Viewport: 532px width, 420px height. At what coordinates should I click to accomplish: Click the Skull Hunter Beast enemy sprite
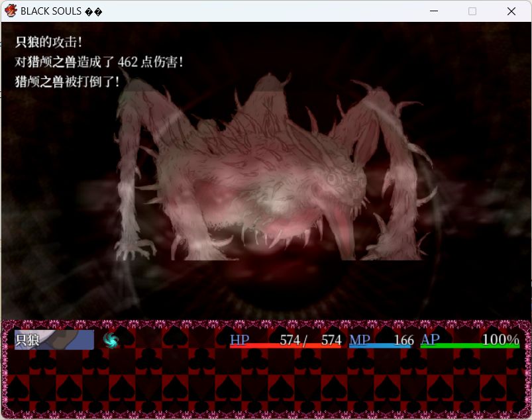pyautogui.click(x=265, y=179)
